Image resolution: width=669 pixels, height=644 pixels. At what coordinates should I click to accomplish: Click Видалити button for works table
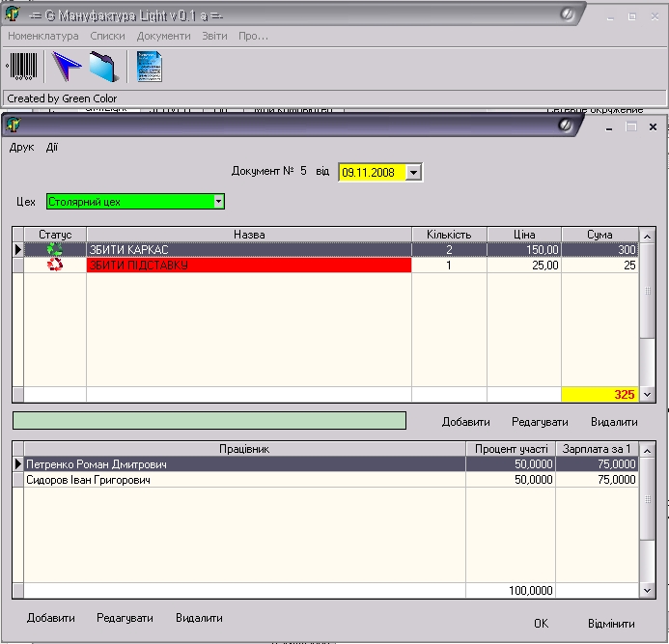614,422
